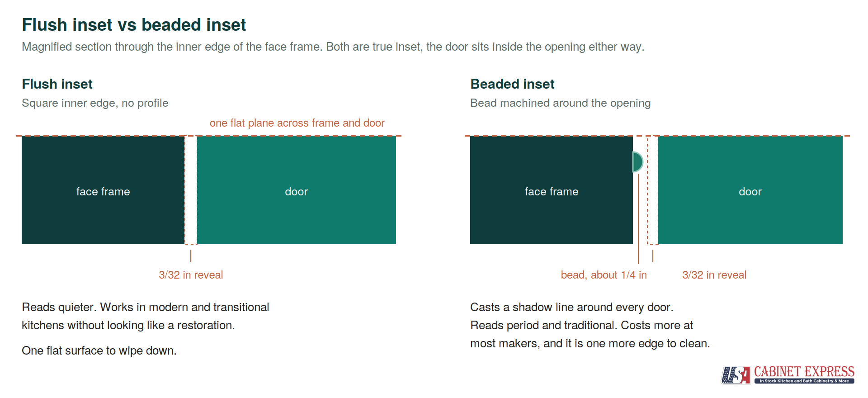Click the USA Cabinet Express logo

tap(788, 375)
